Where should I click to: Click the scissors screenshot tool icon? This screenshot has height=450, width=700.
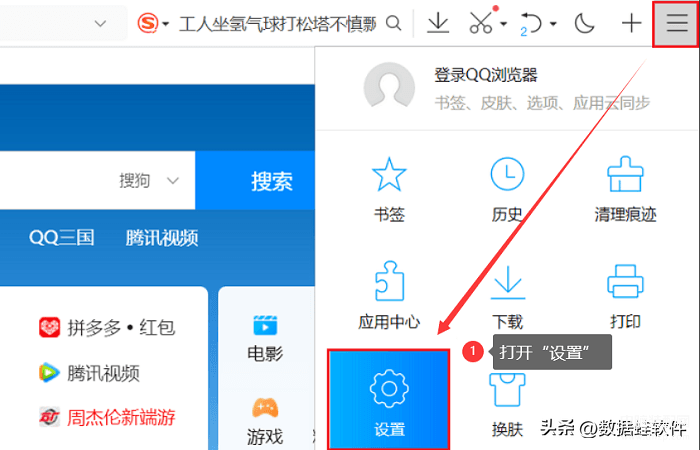(x=481, y=23)
